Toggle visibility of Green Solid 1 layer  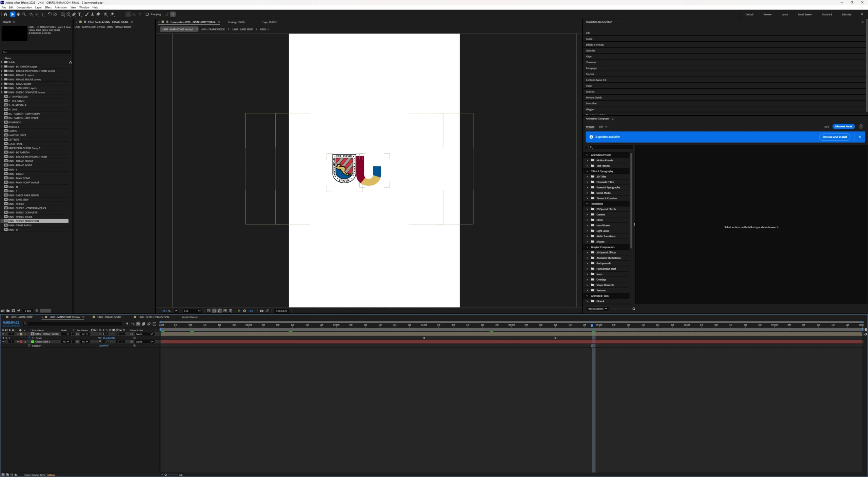click(x=3, y=342)
